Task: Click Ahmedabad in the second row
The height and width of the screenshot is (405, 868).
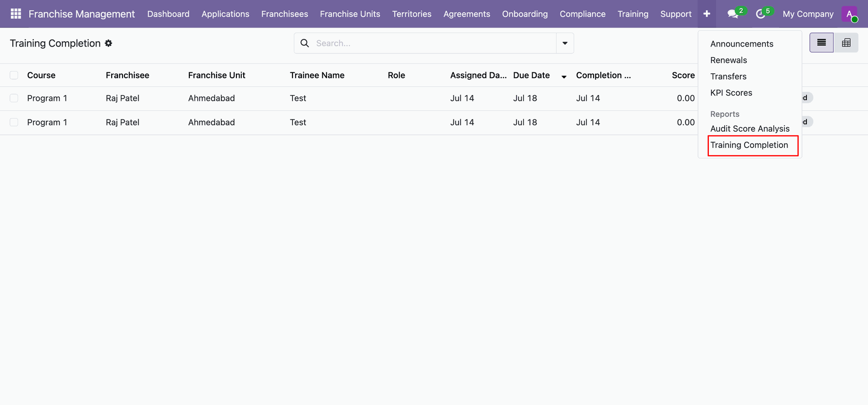Action: [211, 122]
